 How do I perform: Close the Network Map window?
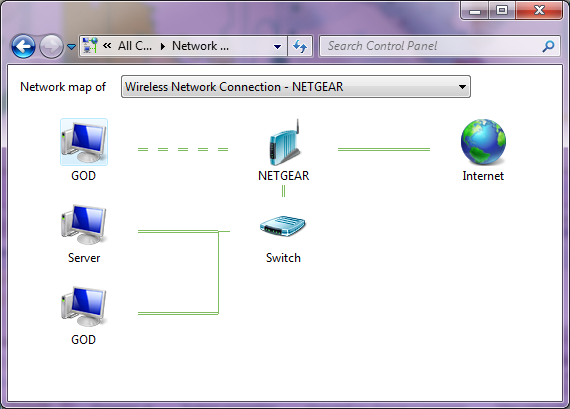(539, 10)
